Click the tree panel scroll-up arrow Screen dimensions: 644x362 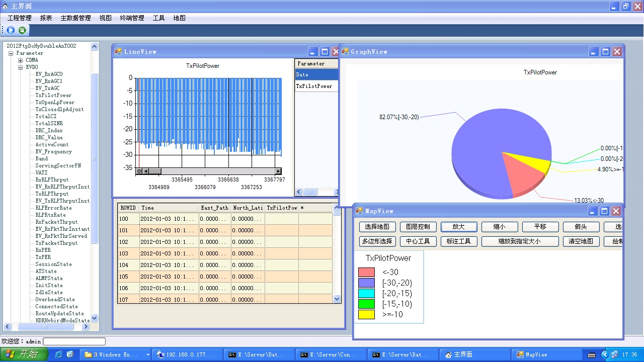[94, 46]
